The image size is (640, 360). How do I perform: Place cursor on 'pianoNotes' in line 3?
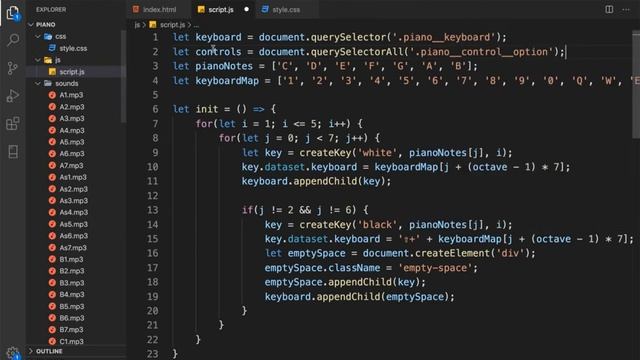[x=224, y=66]
